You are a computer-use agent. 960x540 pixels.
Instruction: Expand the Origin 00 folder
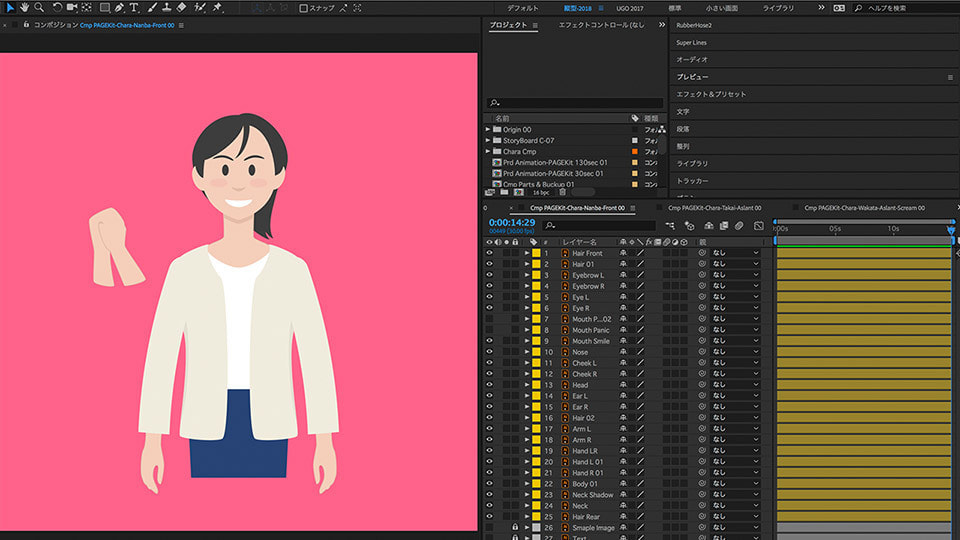(488, 129)
